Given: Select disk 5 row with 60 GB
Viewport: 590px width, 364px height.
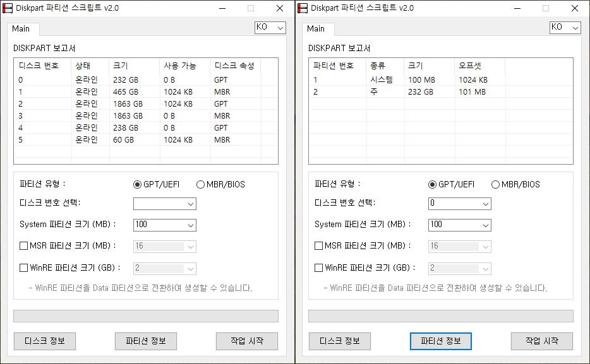Looking at the screenshot, I should pos(146,140).
